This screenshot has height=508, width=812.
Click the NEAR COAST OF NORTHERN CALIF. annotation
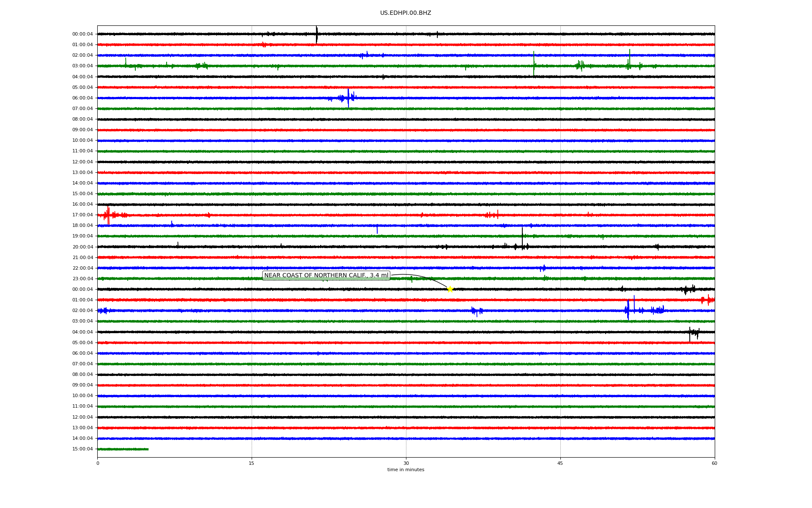click(326, 276)
